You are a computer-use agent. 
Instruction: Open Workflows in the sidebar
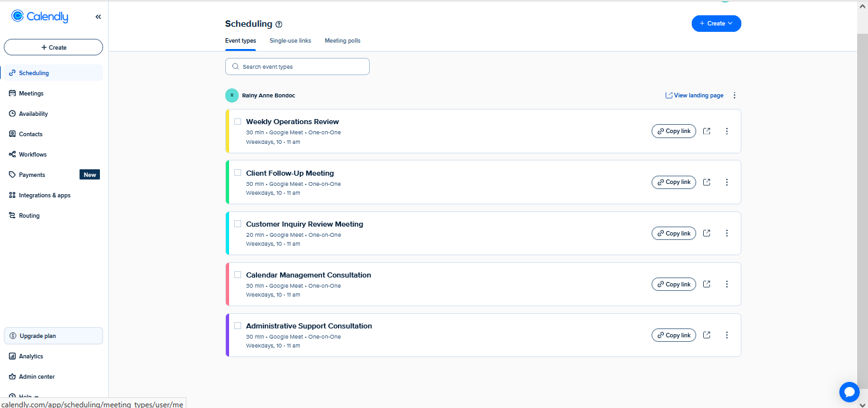(53, 154)
